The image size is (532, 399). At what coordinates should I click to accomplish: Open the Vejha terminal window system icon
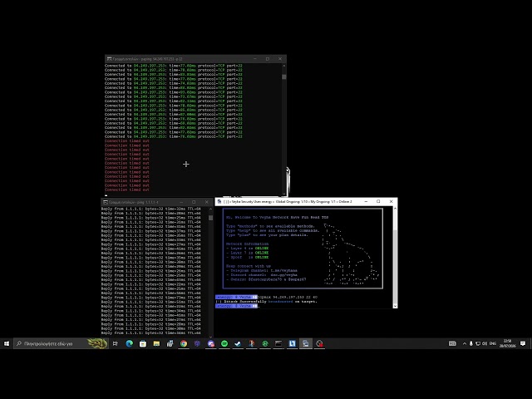coord(219,201)
